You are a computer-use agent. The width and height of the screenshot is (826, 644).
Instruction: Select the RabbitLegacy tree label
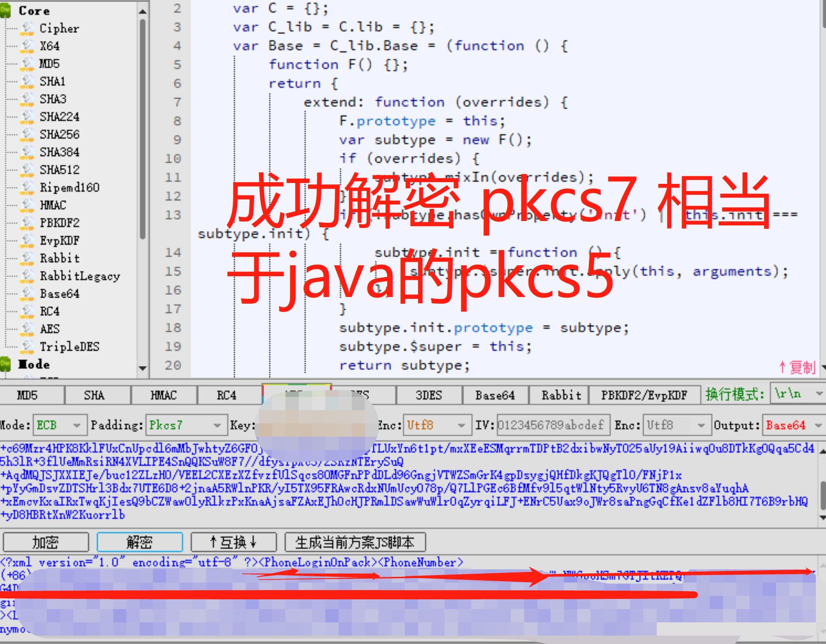tap(80, 276)
